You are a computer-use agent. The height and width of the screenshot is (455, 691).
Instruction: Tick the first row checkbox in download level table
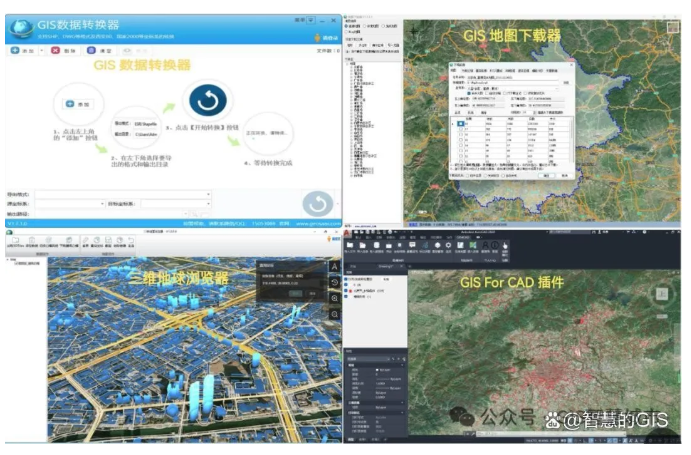(460, 123)
